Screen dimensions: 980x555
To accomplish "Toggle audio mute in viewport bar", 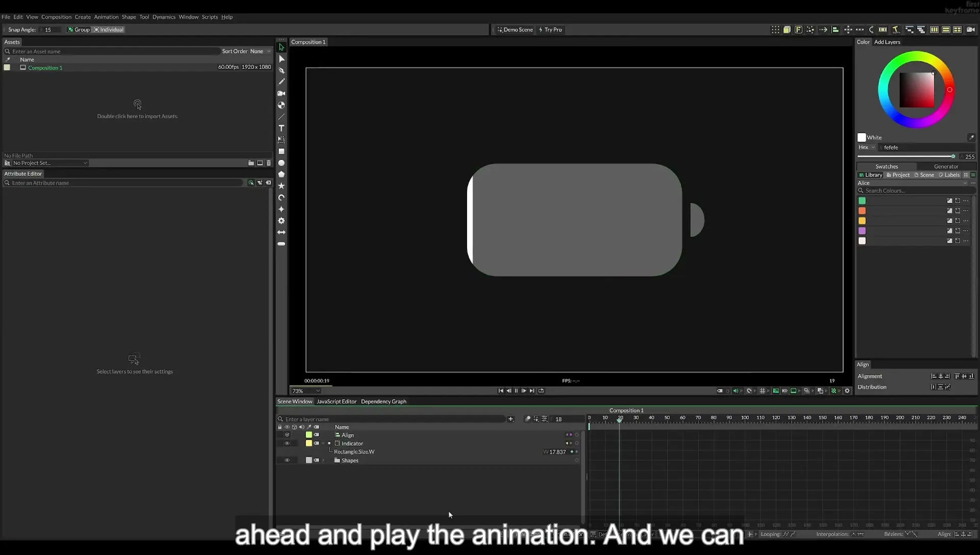I will pos(736,391).
